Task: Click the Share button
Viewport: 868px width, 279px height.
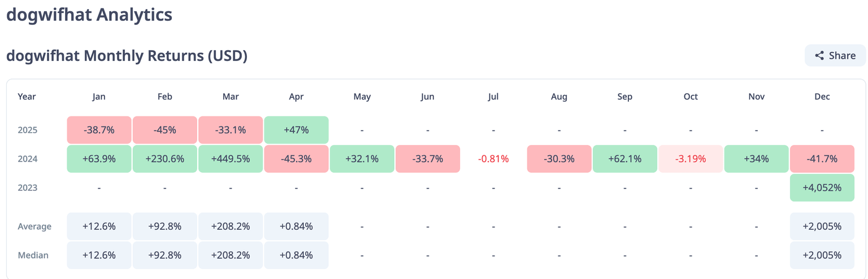Action: 835,55
